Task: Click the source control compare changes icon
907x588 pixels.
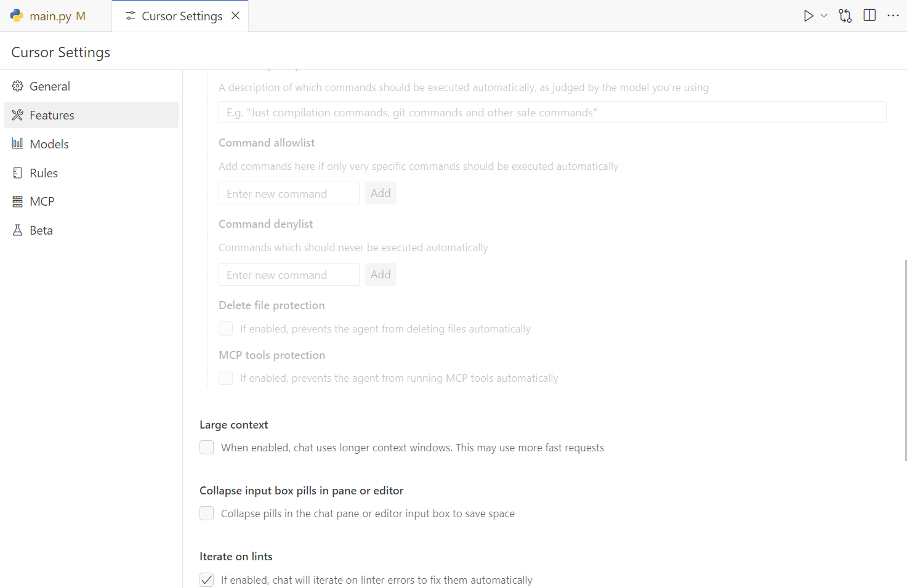Action: [845, 16]
